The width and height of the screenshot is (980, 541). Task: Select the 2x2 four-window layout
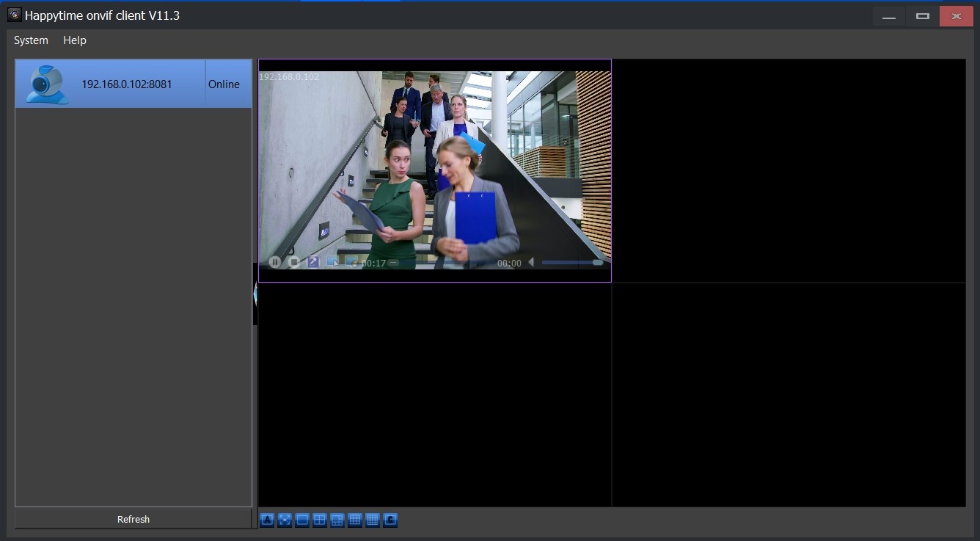[x=320, y=520]
